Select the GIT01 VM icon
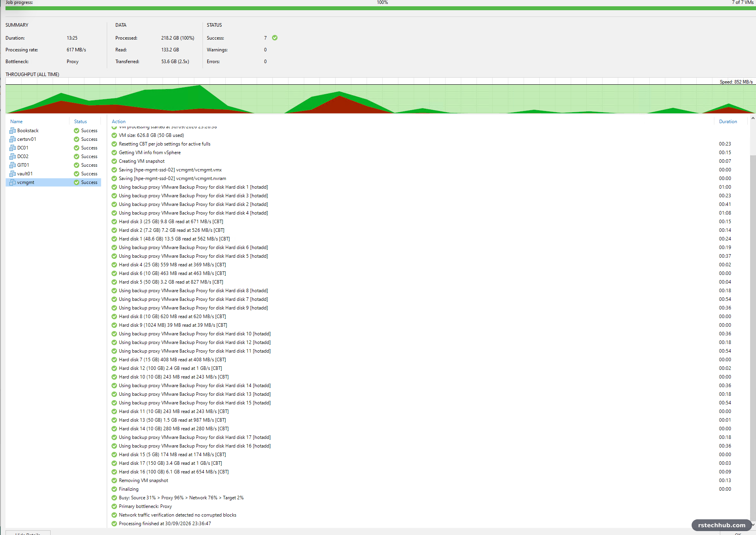The width and height of the screenshot is (756, 535). tap(13, 165)
